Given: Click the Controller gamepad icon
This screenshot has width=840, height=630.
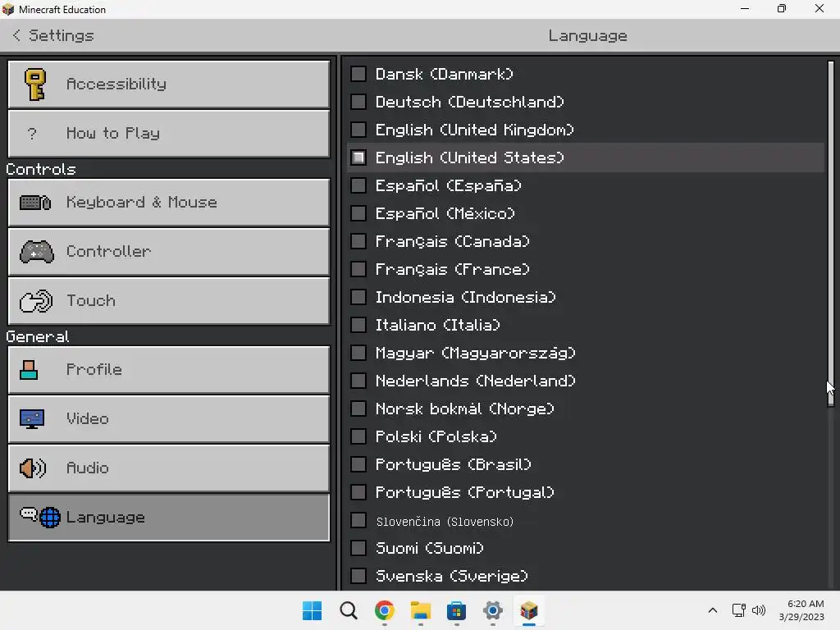Looking at the screenshot, I should pyautogui.click(x=36, y=251).
